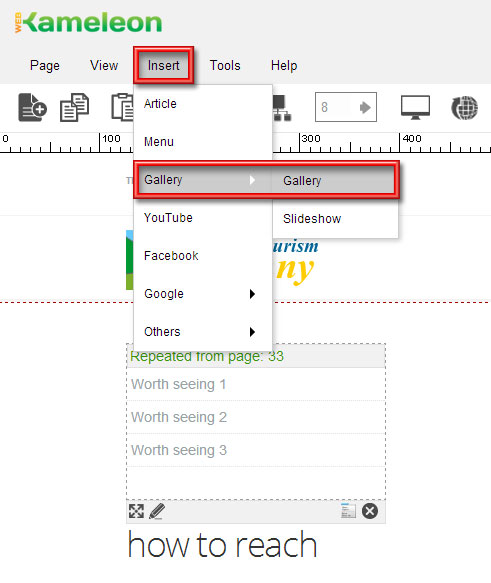Open the site structure tree icon
491x583 pixels.
tap(282, 108)
